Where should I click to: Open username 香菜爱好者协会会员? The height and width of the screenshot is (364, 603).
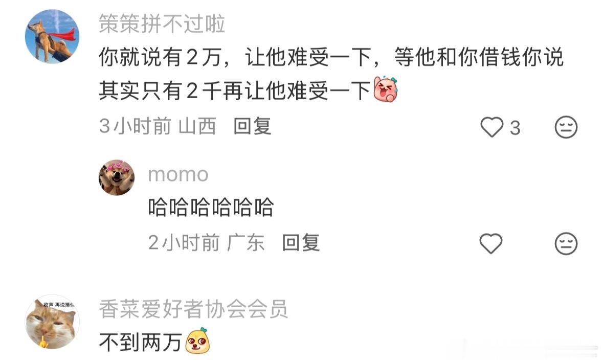pyautogui.click(x=193, y=309)
